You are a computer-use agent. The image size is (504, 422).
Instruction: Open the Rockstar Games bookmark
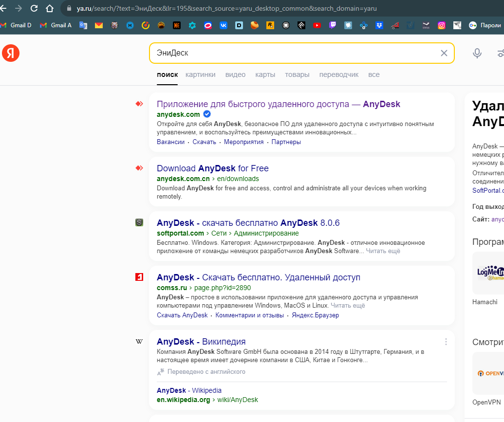(x=270, y=25)
